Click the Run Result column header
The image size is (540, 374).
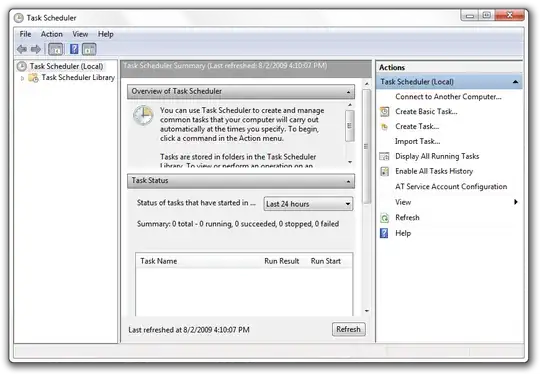[x=281, y=261]
